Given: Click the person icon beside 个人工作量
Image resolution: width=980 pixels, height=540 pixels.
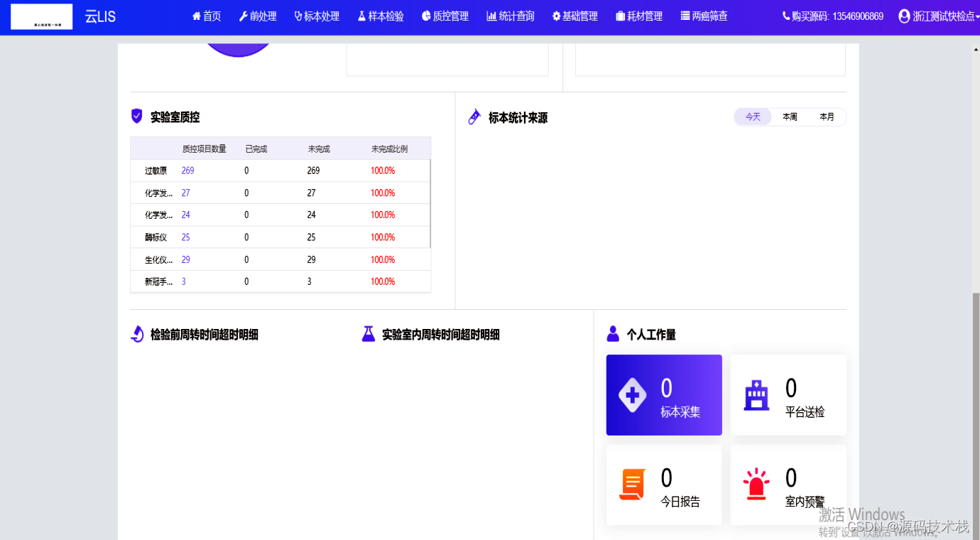Looking at the screenshot, I should (612, 333).
